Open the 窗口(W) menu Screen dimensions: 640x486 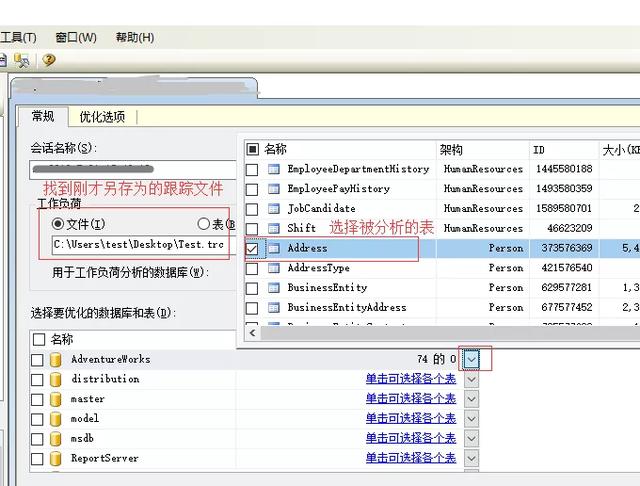76,38
